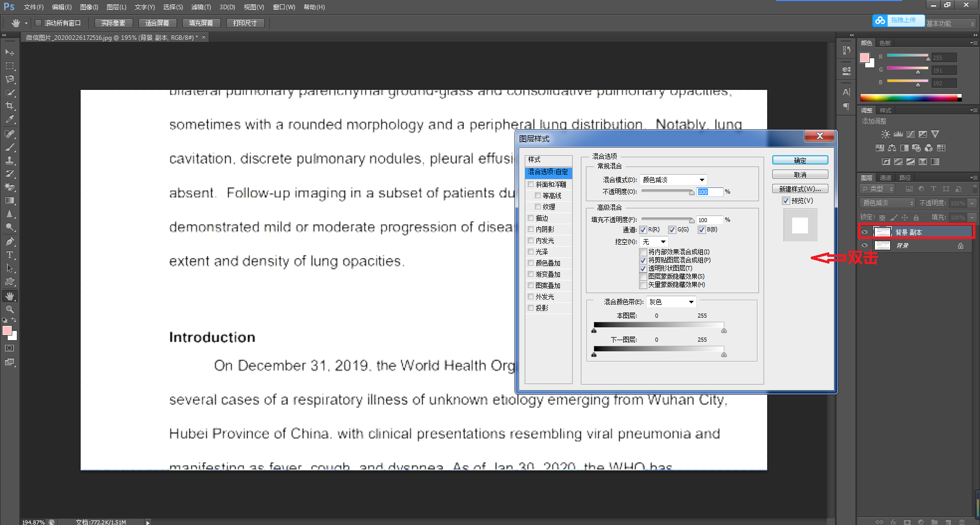
Task: Add a Brightness/Contrast adjustment
Action: tap(886, 134)
